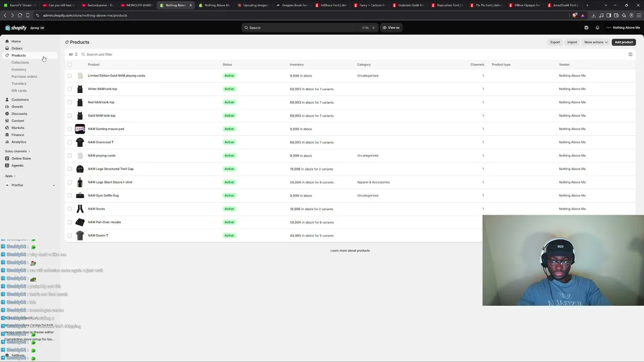
Task: Open Transfers in the Products submenu
Action: tap(19, 83)
